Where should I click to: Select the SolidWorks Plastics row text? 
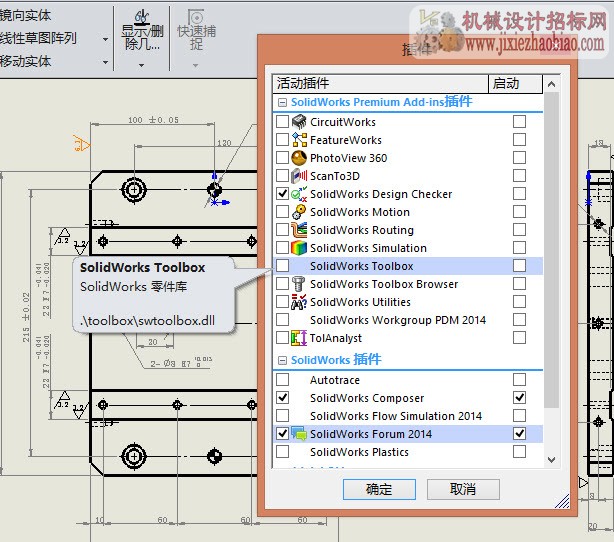(x=359, y=452)
